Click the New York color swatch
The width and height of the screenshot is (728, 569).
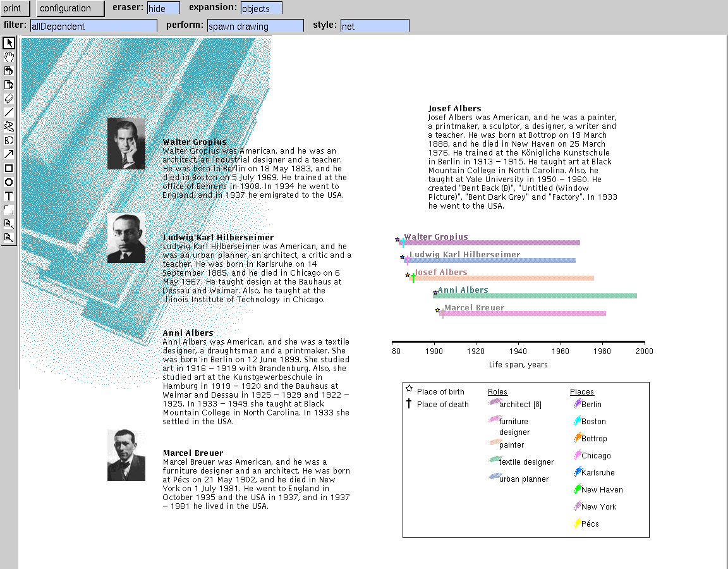click(578, 505)
